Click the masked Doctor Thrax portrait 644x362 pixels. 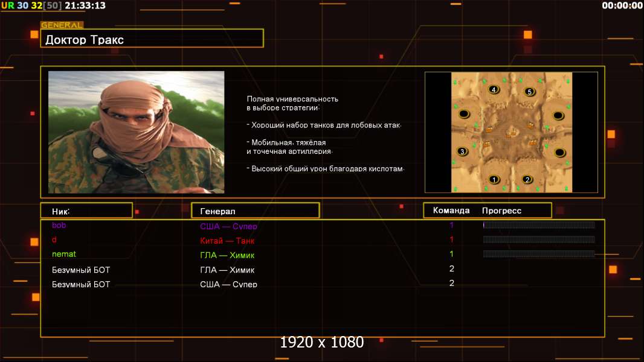(x=137, y=132)
